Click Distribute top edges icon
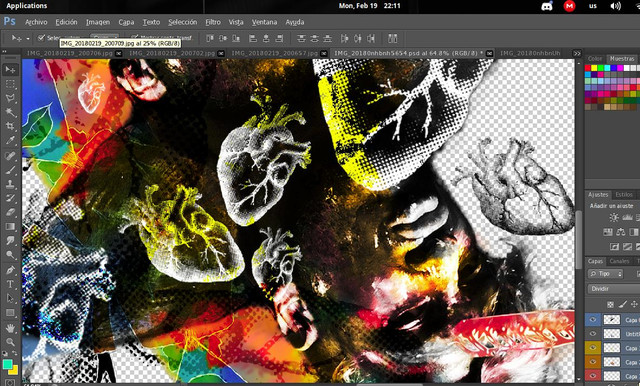This screenshot has height=386, width=640. [301, 38]
